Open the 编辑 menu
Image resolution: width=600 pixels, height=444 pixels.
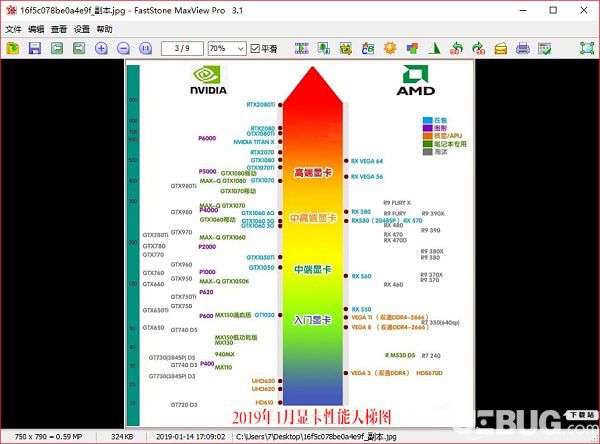[36, 29]
